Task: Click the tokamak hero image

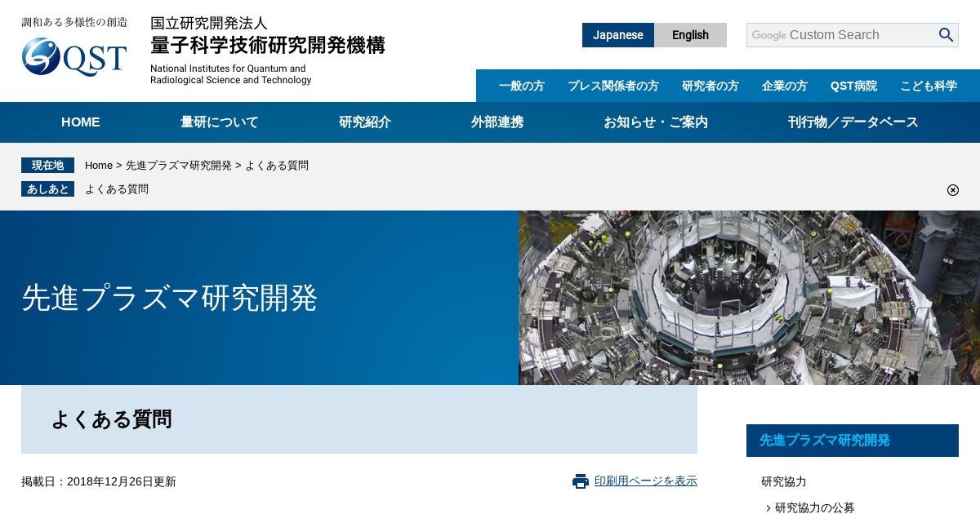Action: pyautogui.click(x=749, y=298)
